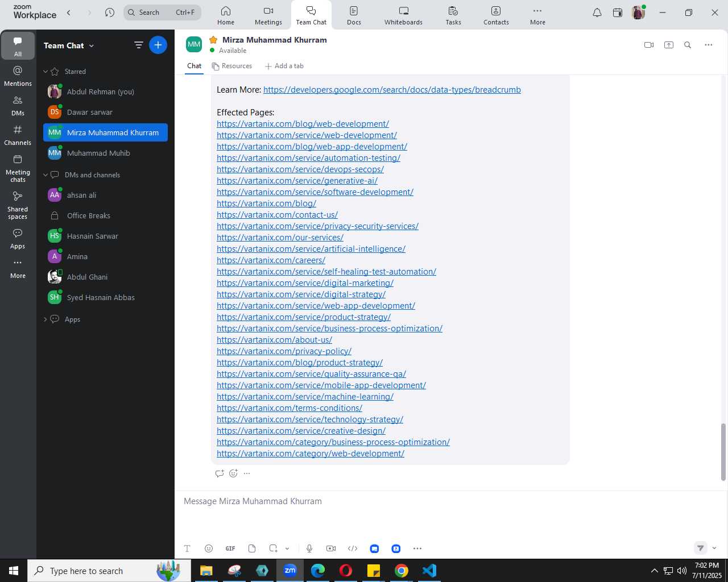Click Add a tab
The width and height of the screenshot is (728, 582).
point(284,66)
